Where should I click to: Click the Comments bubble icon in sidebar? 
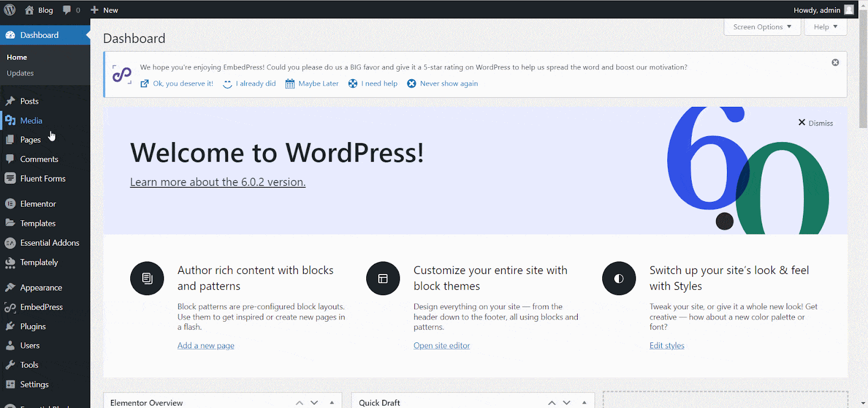[x=10, y=159]
